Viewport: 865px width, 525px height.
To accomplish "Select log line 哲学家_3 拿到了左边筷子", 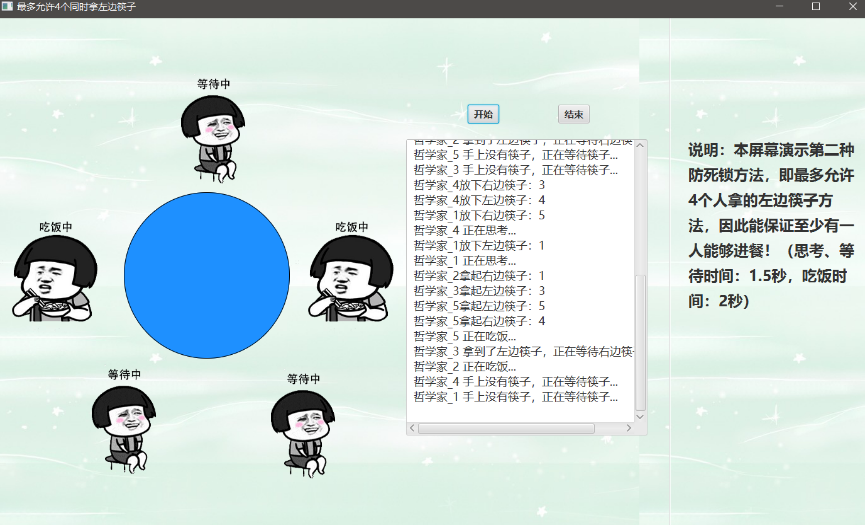I will [524, 351].
